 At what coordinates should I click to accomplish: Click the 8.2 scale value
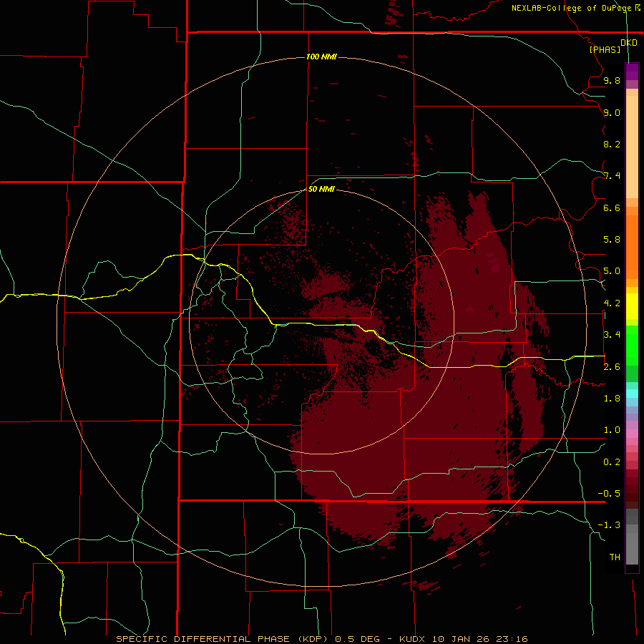(612, 144)
